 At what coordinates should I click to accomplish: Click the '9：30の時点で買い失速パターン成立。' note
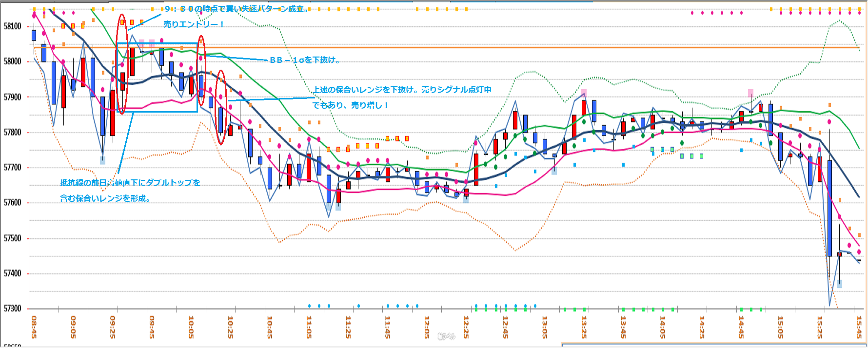(x=237, y=9)
